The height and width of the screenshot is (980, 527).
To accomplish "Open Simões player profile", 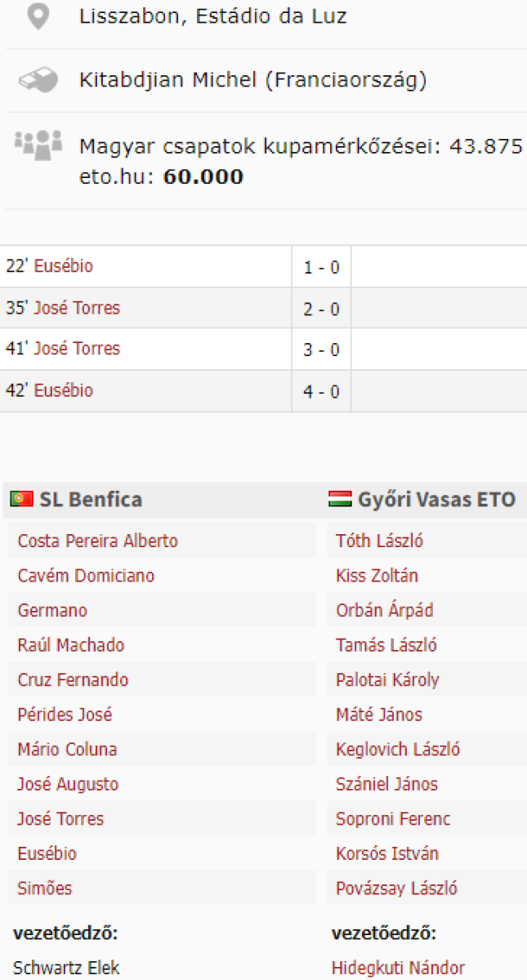I will click(45, 888).
